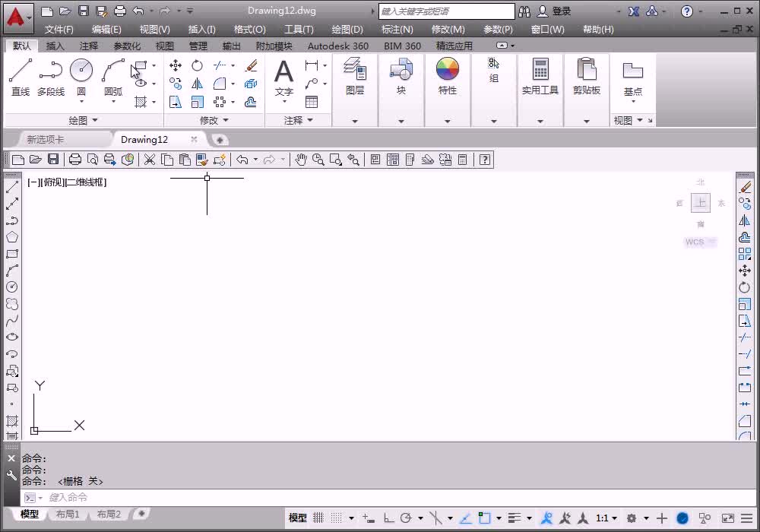This screenshot has height=532, width=760.
Task: Toggle 2D object snap in status bar
Action: coord(484,518)
